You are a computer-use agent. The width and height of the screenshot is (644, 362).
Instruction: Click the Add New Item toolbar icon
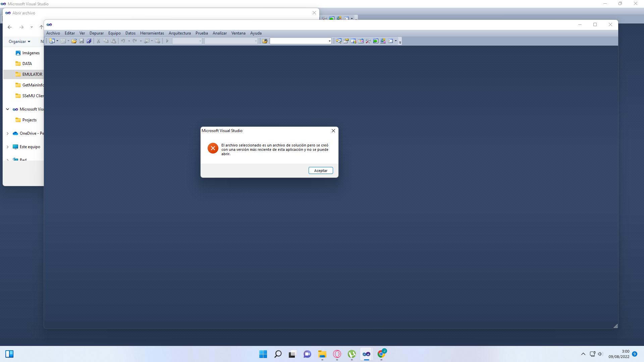[x=63, y=41]
